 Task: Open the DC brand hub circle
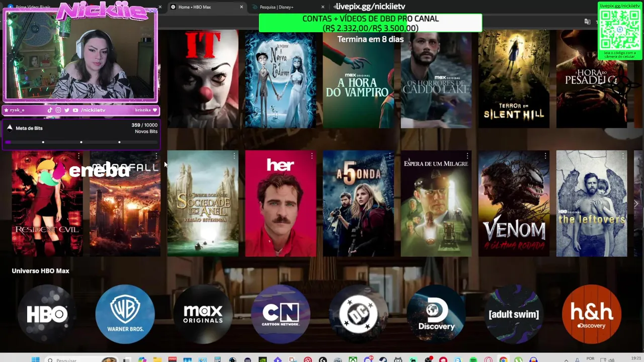point(358,314)
